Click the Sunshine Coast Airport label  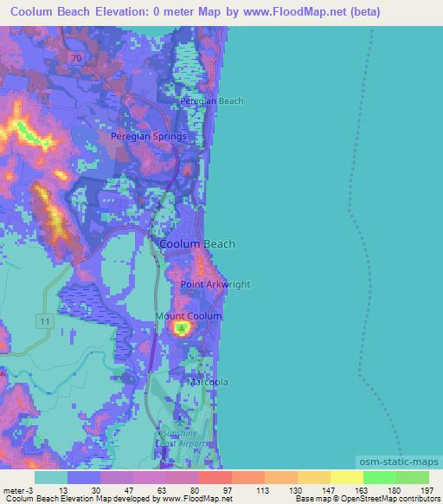coord(181,438)
